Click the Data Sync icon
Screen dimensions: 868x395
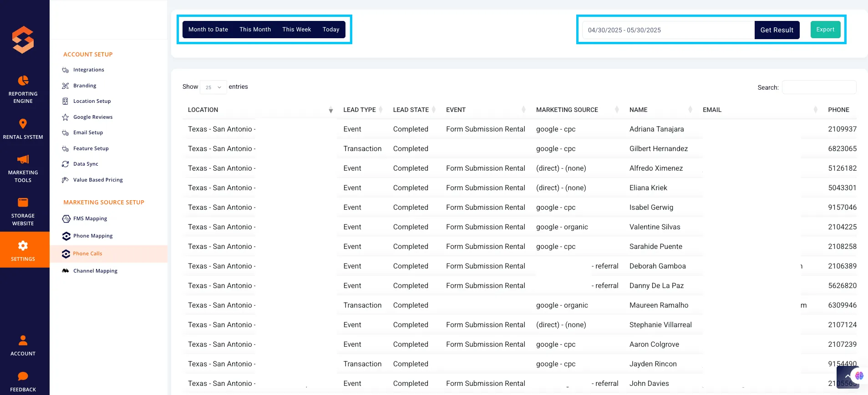pos(66,164)
